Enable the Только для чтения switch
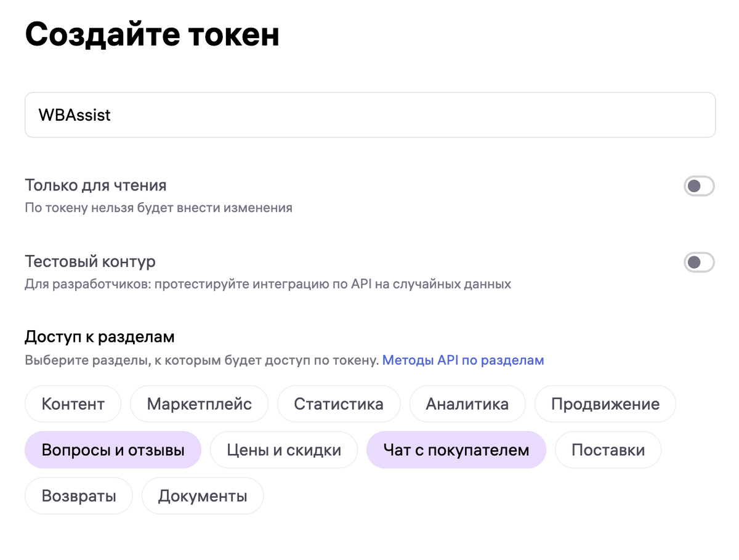739x560 pixels. (x=699, y=186)
